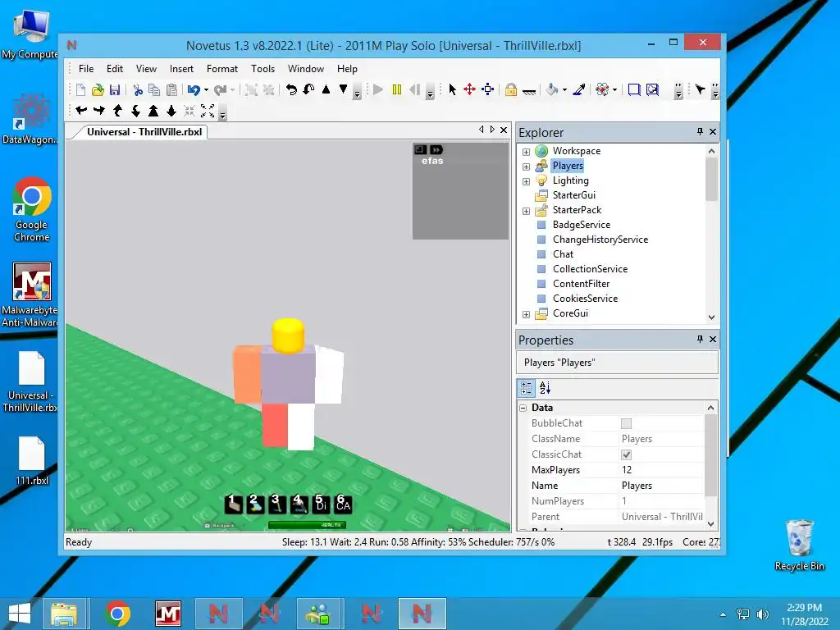This screenshot has height=630, width=840.
Task: Click the Open file folder icon
Action: (x=98, y=90)
